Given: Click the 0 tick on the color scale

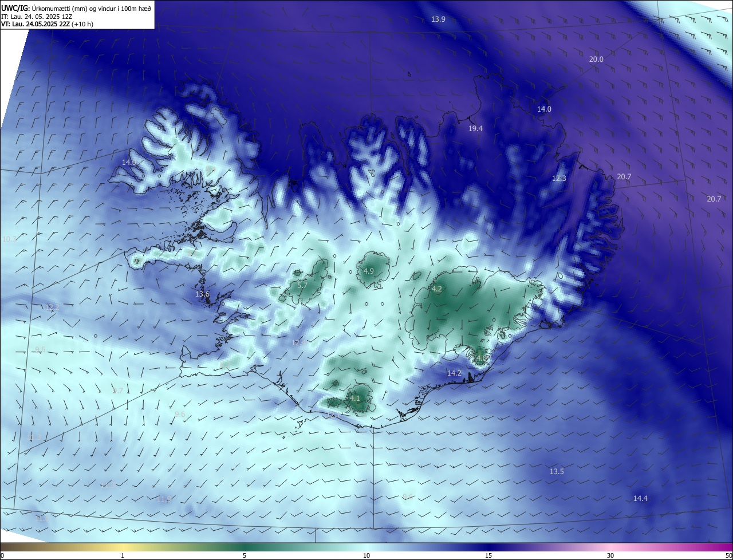Looking at the screenshot, I should [2, 556].
